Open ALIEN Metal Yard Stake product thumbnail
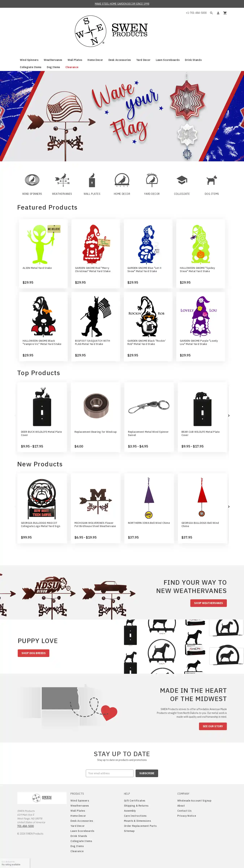244x868 pixels. pos(43,244)
